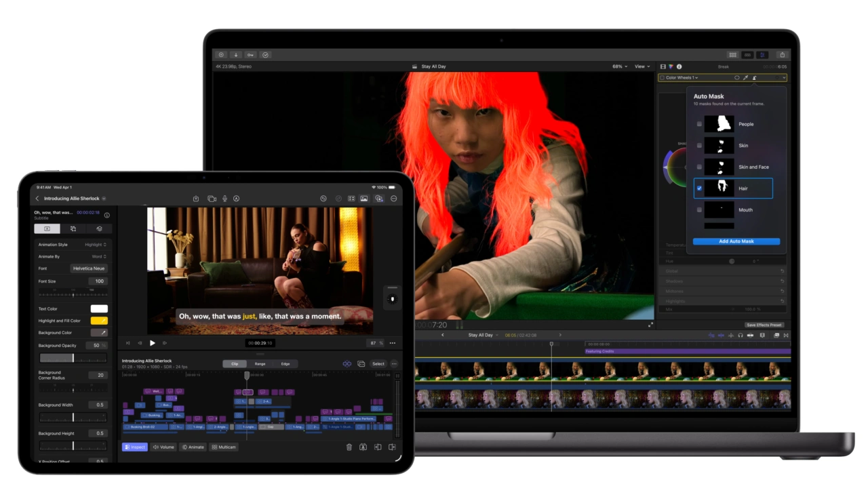The height and width of the screenshot is (488, 868).
Task: Click the snapping icon left of Select
Action: (347, 364)
